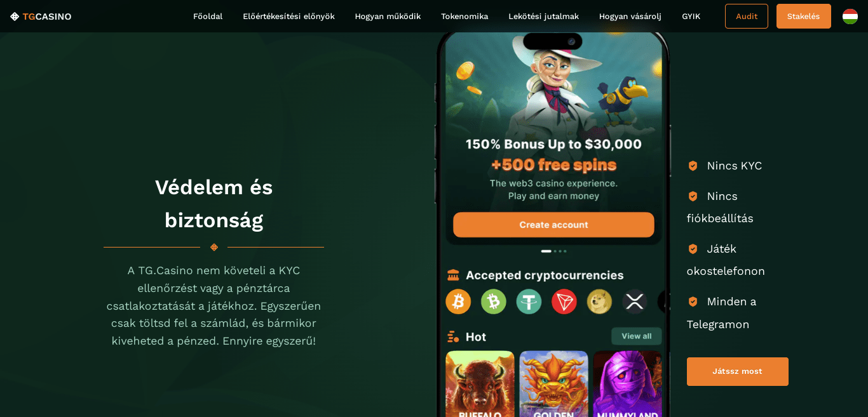Viewport: 868px width, 417px height.
Task: Click the Hot category flame icon
Action: tap(453, 336)
